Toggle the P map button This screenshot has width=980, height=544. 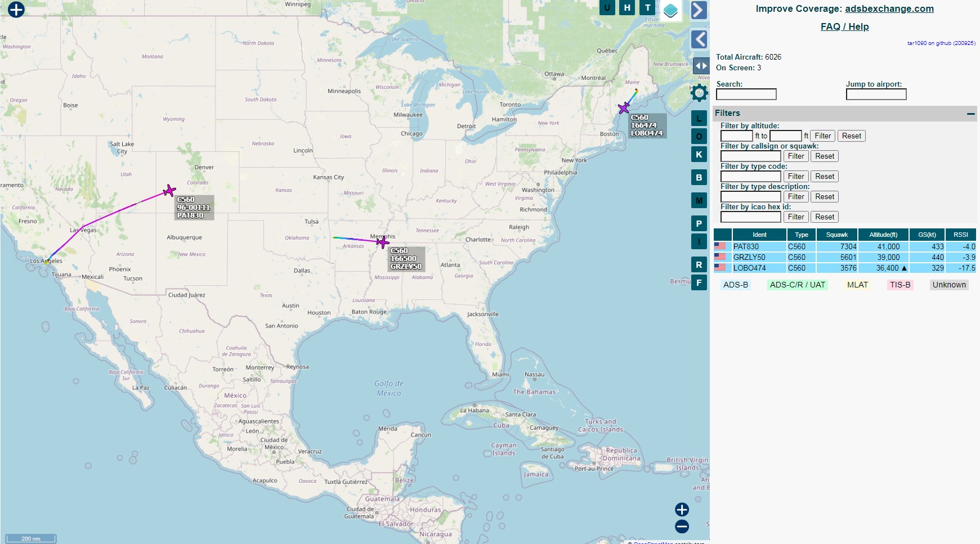[x=699, y=223]
